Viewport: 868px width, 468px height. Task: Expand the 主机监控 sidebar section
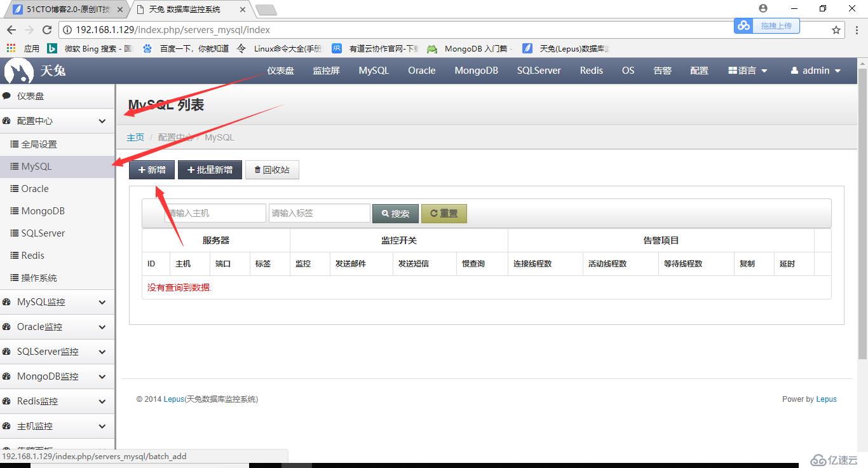click(x=57, y=426)
